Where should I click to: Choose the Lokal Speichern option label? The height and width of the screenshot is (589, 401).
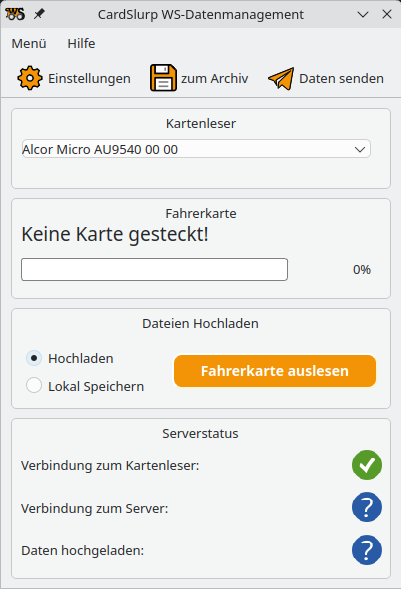click(96, 386)
